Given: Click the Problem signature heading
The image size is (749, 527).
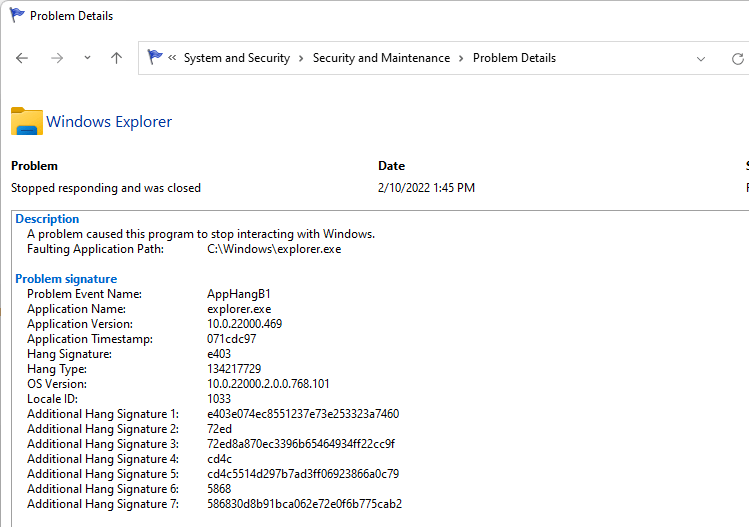Looking at the screenshot, I should click(x=66, y=279).
